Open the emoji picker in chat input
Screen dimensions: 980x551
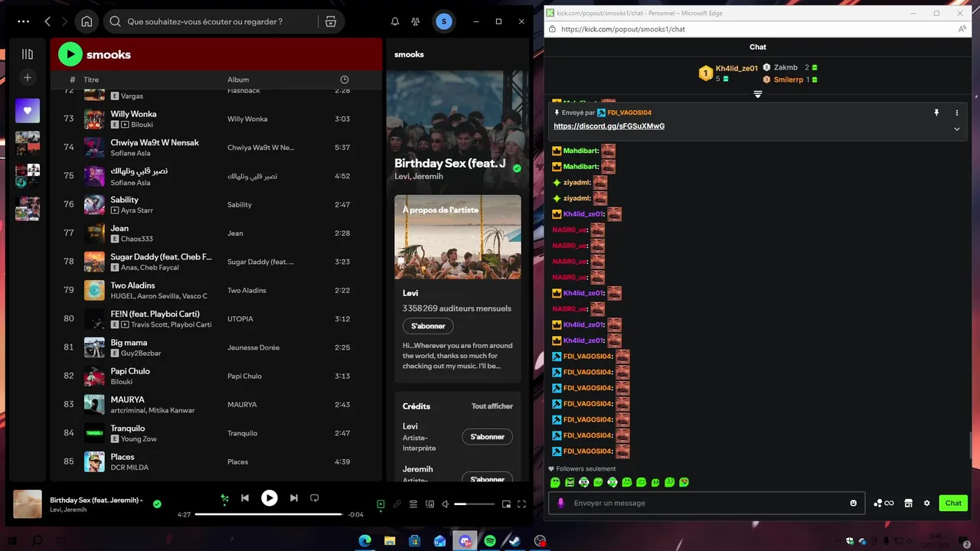[854, 503]
